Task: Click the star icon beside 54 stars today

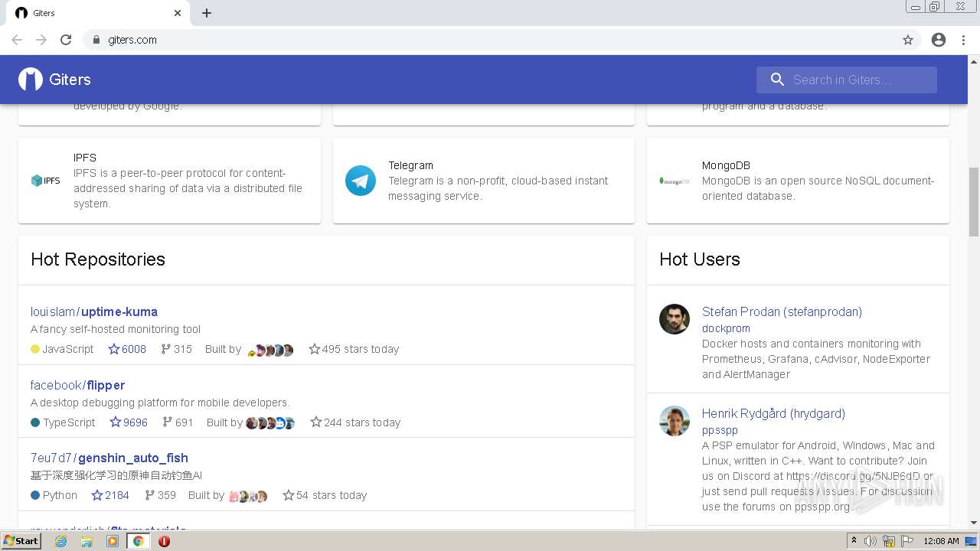Action: [x=289, y=495]
